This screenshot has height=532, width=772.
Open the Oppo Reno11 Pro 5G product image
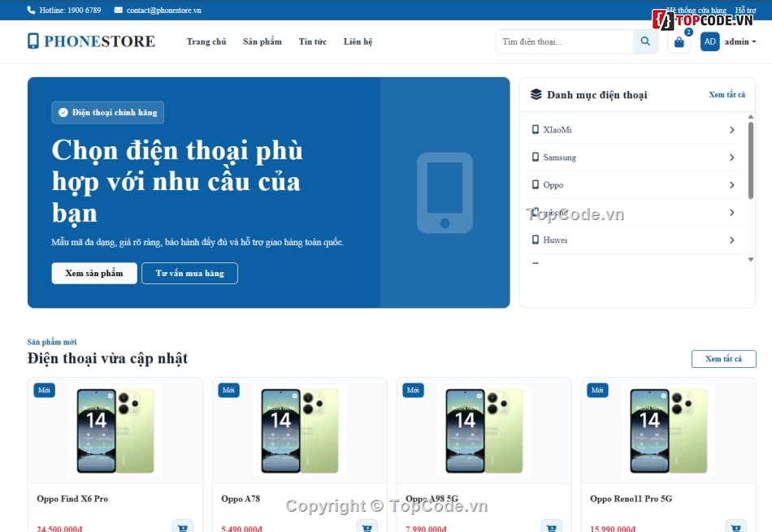(668, 430)
